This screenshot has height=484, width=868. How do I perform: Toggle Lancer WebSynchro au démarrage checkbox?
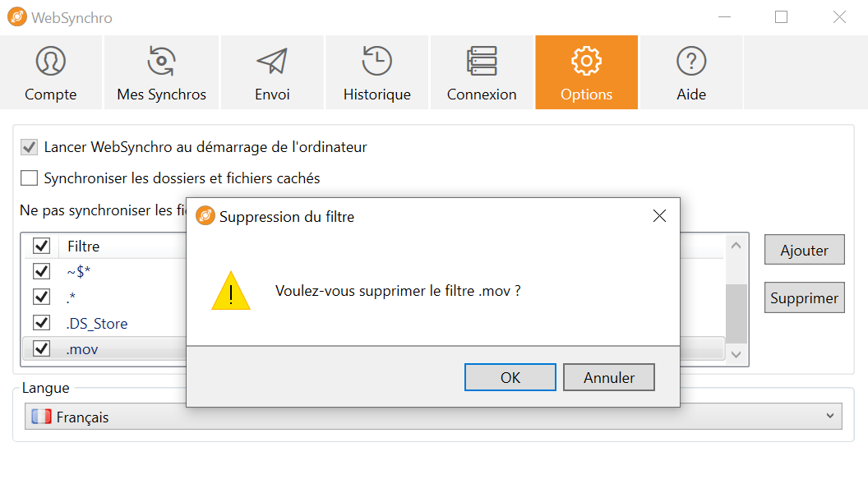(x=29, y=147)
